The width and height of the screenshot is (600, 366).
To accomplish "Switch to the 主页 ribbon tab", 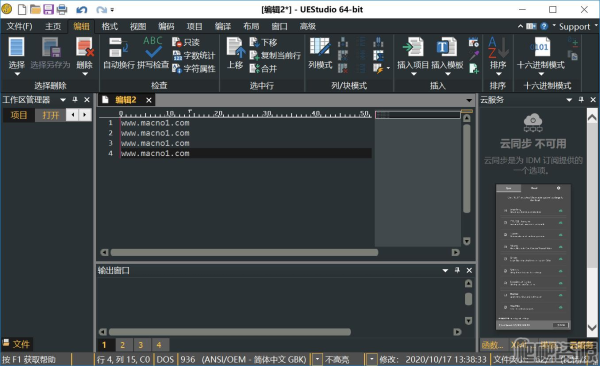I will pos(53,26).
